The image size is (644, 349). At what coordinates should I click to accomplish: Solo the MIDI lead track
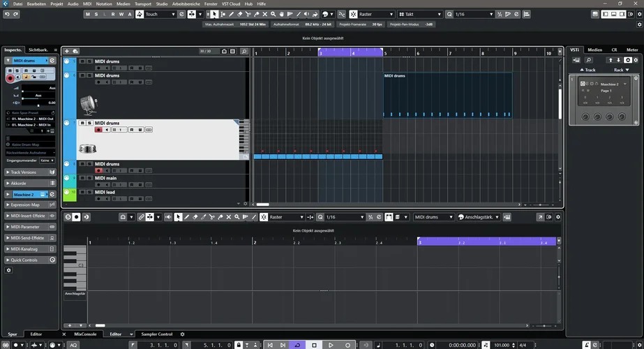(89, 192)
